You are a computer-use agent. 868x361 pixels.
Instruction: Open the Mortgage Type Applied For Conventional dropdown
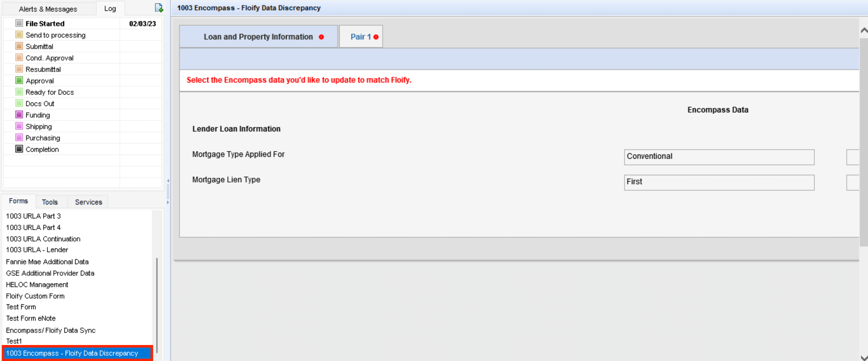(719, 157)
